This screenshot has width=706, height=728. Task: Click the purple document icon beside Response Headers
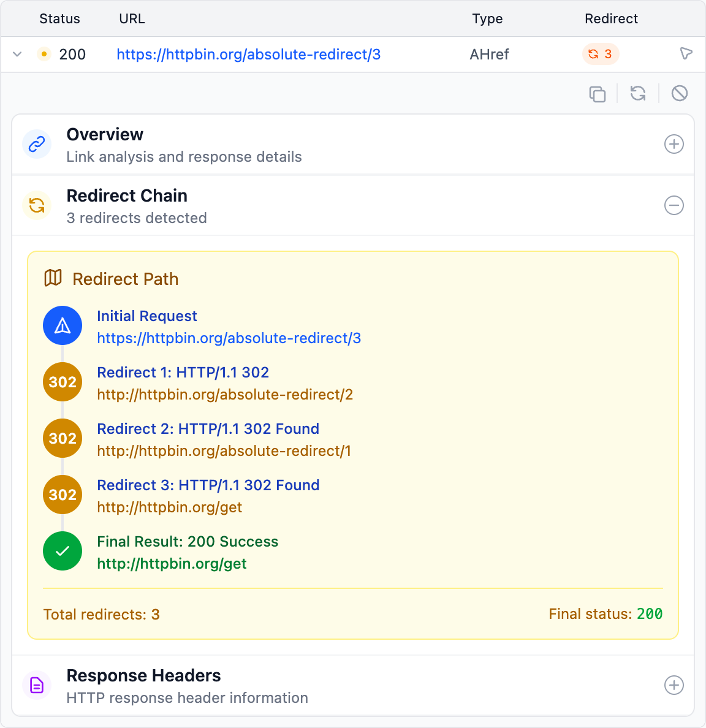pyautogui.click(x=37, y=685)
